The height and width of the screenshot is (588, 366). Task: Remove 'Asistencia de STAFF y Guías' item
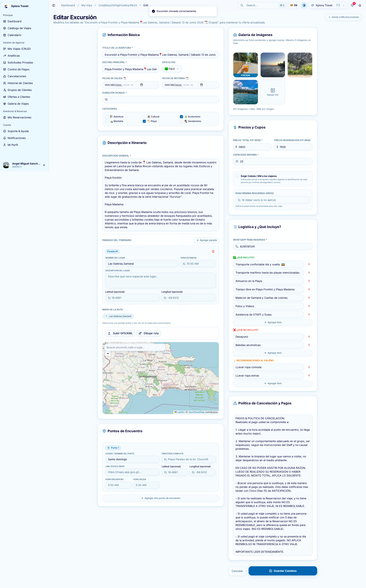[309, 314]
